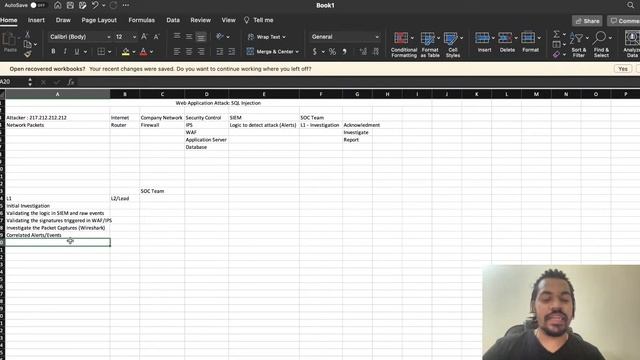
Task: Toggle Wrap Text
Action: point(266,37)
